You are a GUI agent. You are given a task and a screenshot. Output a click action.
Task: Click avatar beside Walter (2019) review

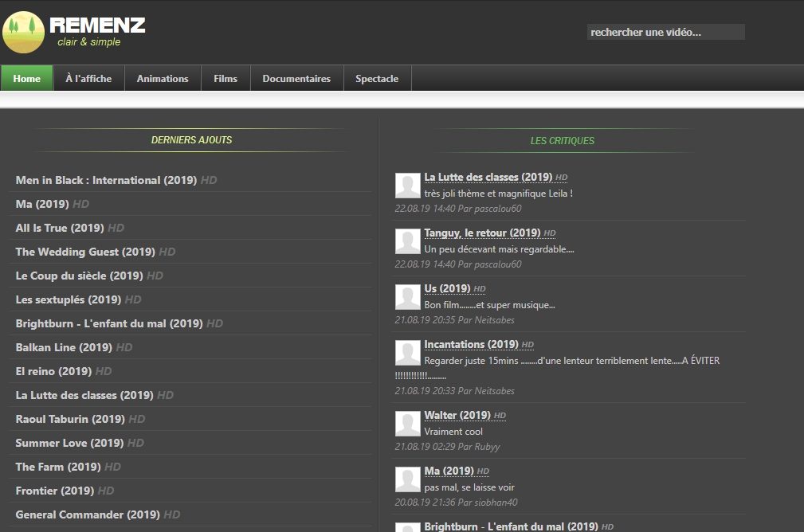(x=408, y=424)
